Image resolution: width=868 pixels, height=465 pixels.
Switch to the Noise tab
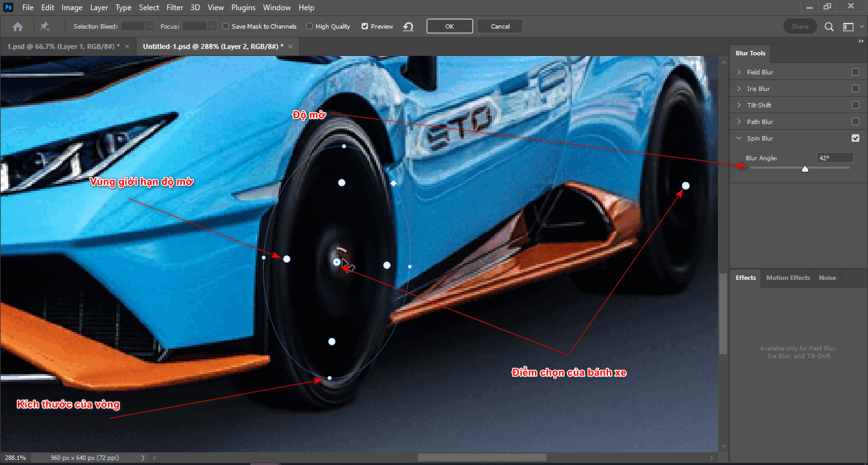click(x=827, y=277)
